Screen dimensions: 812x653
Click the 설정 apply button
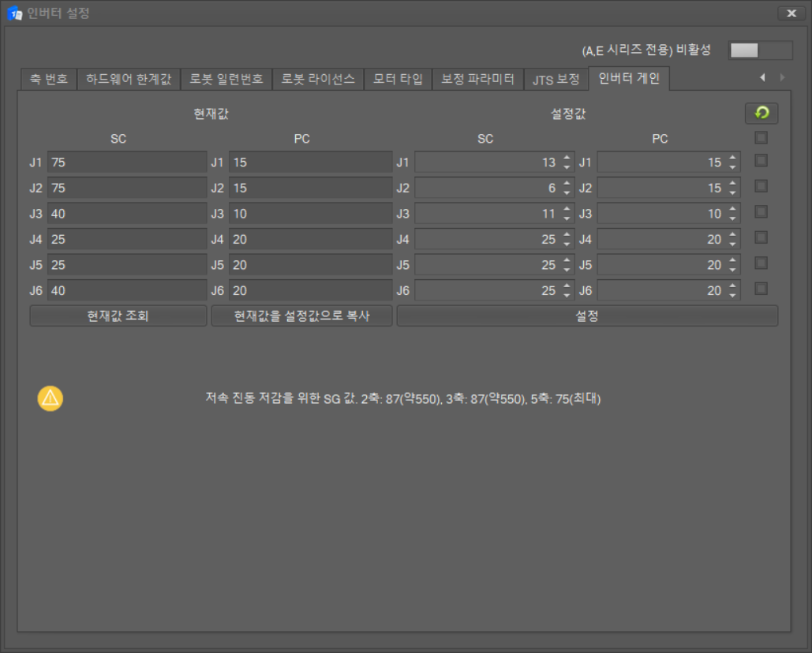click(x=587, y=316)
